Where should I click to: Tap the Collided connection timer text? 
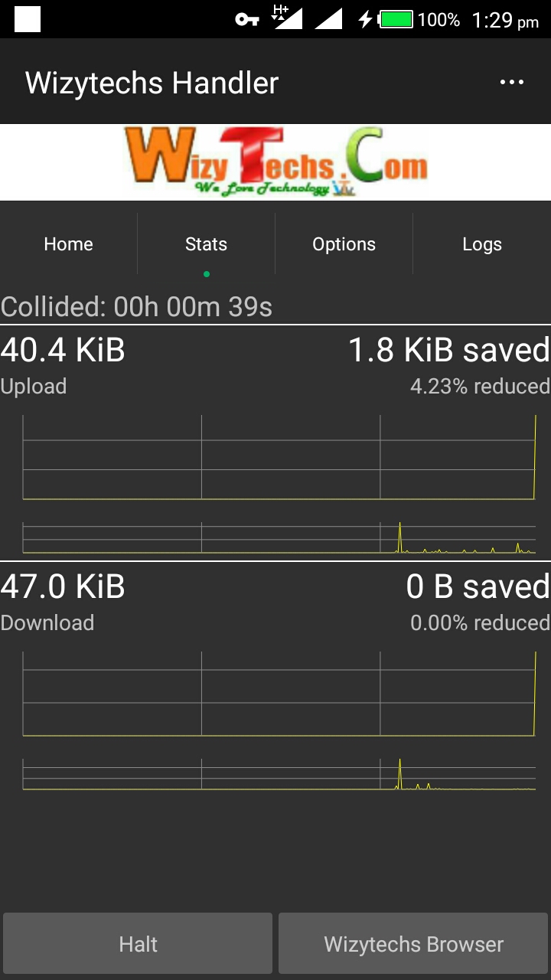[137, 307]
